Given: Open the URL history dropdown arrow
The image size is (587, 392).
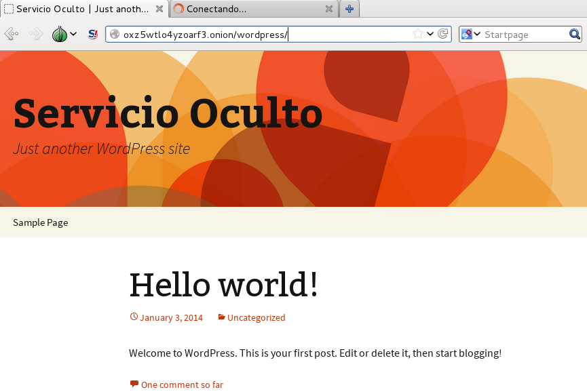Looking at the screenshot, I should click(430, 34).
